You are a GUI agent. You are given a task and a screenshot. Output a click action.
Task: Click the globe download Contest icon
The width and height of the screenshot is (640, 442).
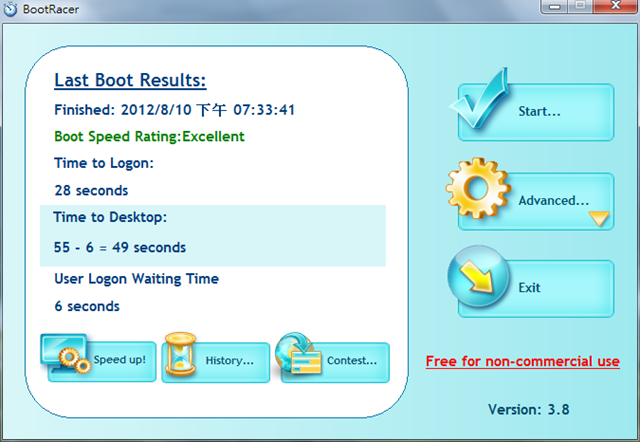coord(298,353)
